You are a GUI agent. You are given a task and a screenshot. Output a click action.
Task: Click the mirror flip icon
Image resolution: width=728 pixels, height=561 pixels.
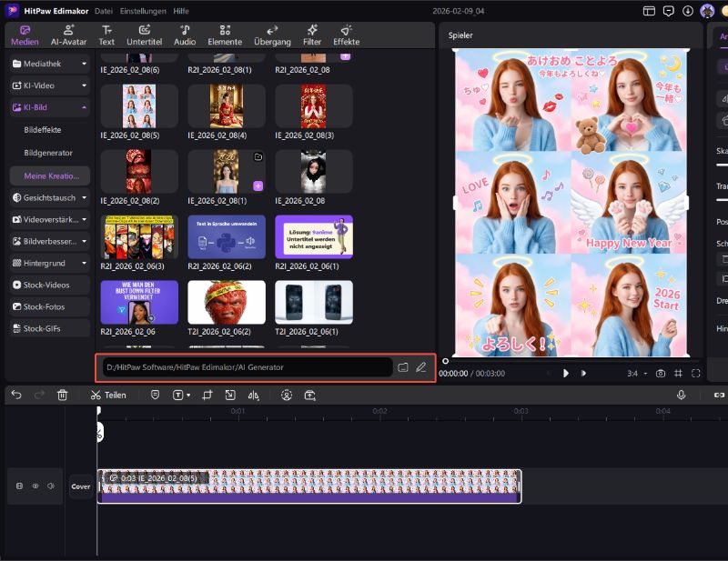tap(253, 396)
